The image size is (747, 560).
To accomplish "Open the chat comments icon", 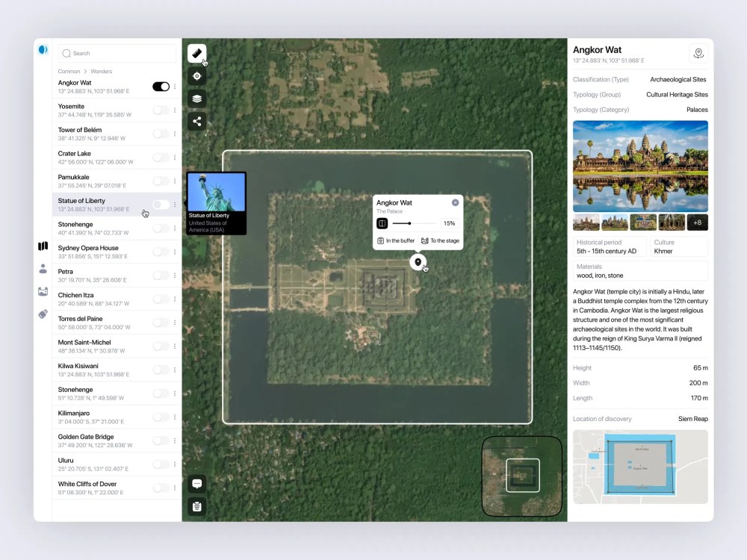I will tap(196, 484).
